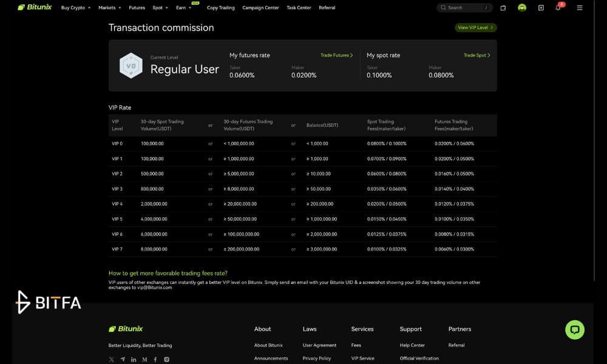Open Referral link under Partners
Screen dimensions: 607x364
[x=456, y=345]
